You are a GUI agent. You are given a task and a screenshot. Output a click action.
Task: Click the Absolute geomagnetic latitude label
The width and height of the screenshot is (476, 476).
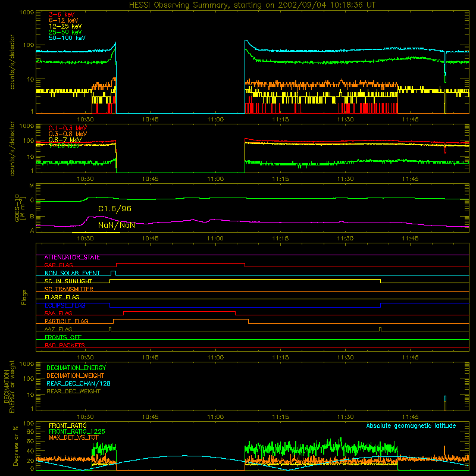pos(411,425)
